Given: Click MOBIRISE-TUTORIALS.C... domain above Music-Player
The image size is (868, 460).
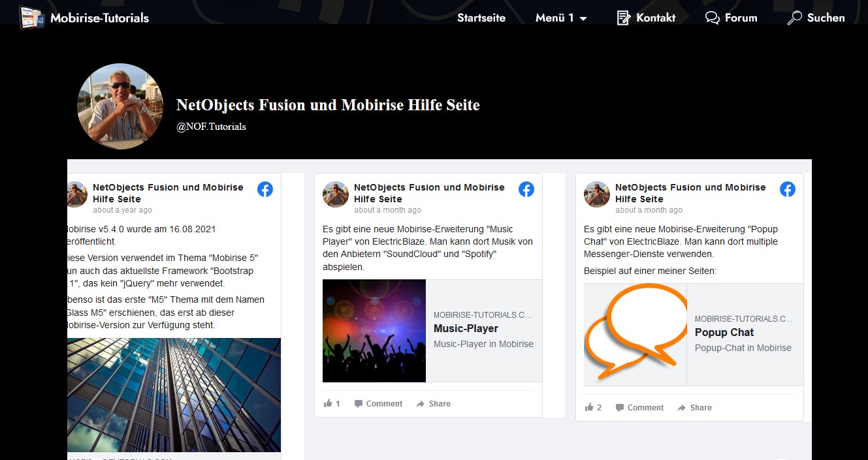Looking at the screenshot, I should pyautogui.click(x=483, y=315).
